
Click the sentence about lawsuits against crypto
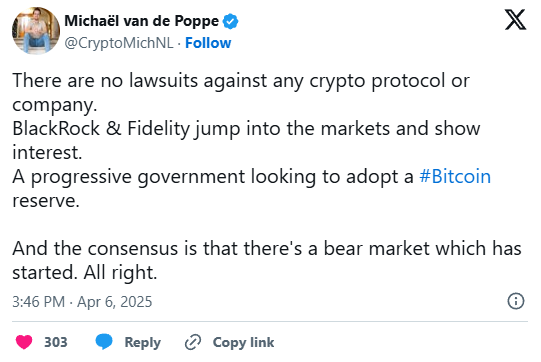tap(241, 92)
